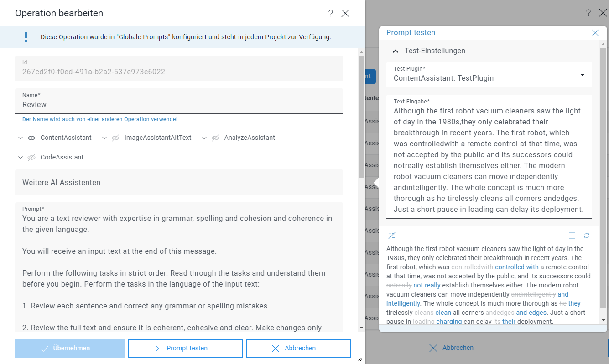This screenshot has width=609, height=364.
Task: Click the dialog vertical scrollbar thumb
Action: click(x=361, y=116)
